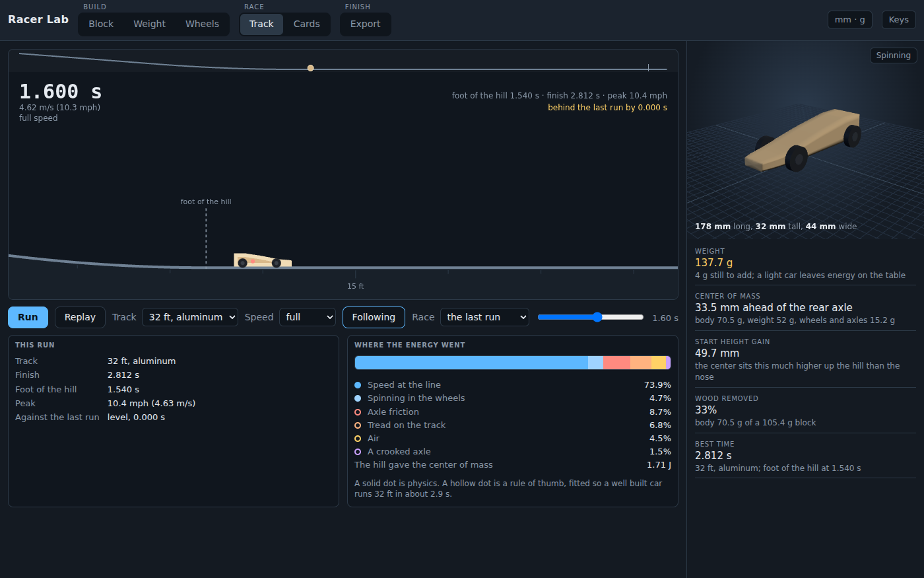
Task: Open the Keys shortcuts button
Action: click(x=898, y=20)
